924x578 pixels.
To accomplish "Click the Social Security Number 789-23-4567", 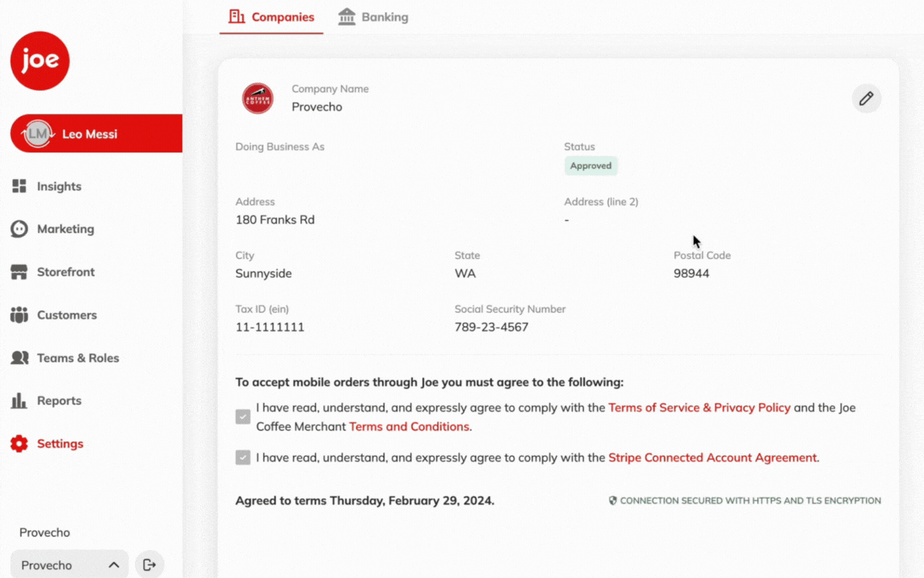I will (x=492, y=328).
